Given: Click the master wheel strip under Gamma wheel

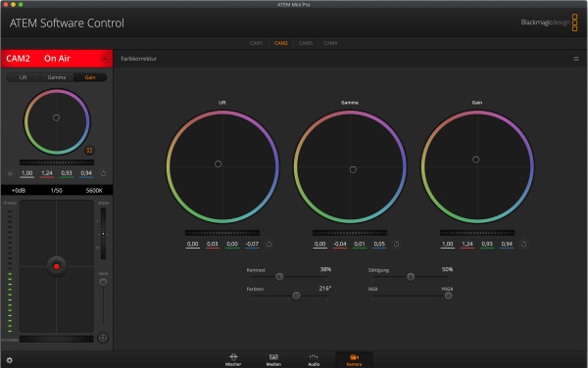Looking at the screenshot, I should (350, 233).
